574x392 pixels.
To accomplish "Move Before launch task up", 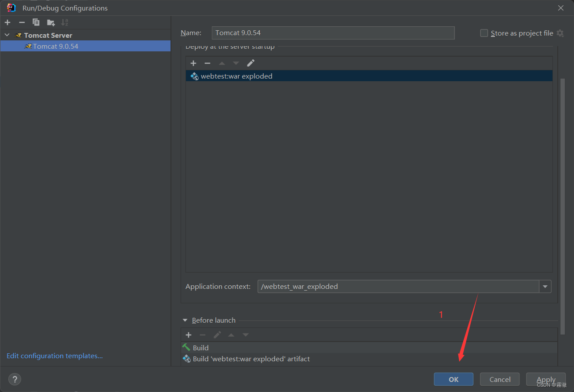I will click(x=231, y=335).
